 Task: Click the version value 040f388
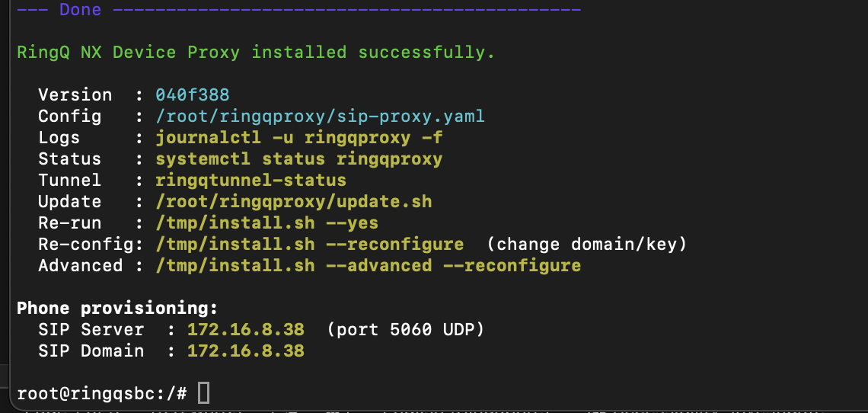pos(193,95)
